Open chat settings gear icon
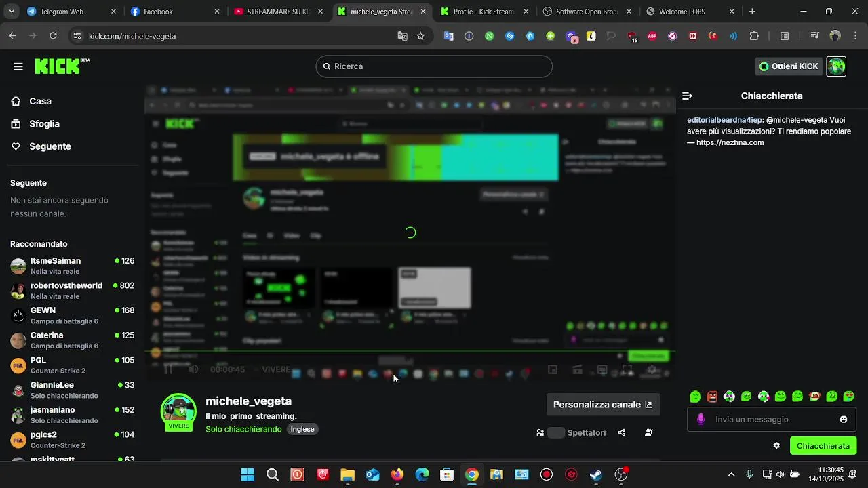Image resolution: width=868 pixels, height=488 pixels. tap(776, 445)
